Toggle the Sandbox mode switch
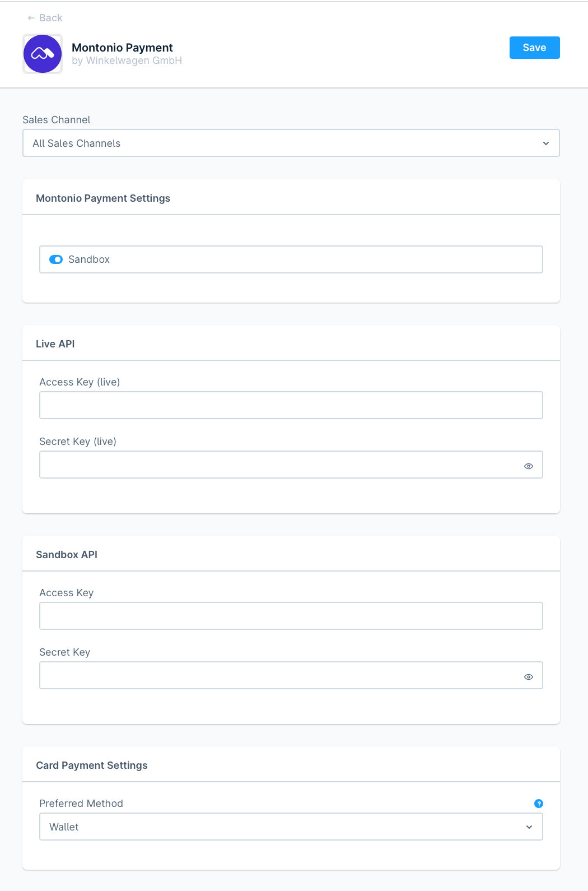Image resolution: width=588 pixels, height=891 pixels. (x=56, y=259)
